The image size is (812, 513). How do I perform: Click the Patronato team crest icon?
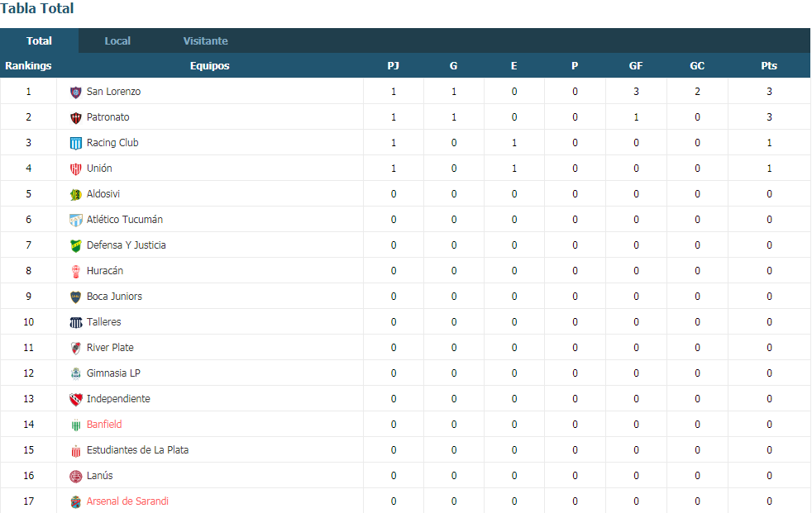pyautogui.click(x=75, y=118)
